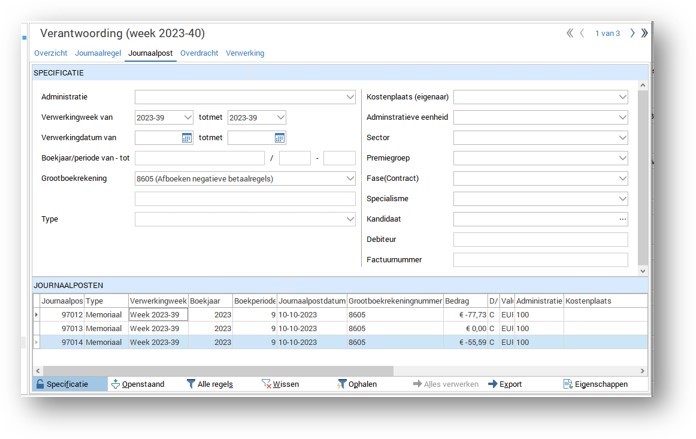The width and height of the screenshot is (696, 439).
Task: Expand the Grootboekrekening dropdown
Action: point(350,179)
